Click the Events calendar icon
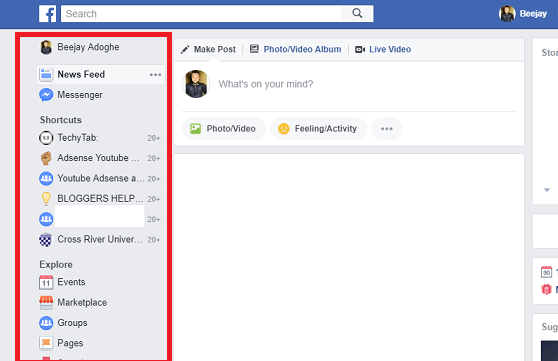The image size is (558, 361). (x=46, y=282)
